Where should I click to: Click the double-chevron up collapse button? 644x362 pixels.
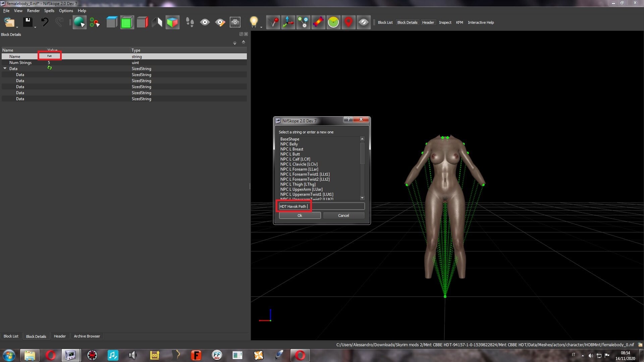tap(244, 42)
